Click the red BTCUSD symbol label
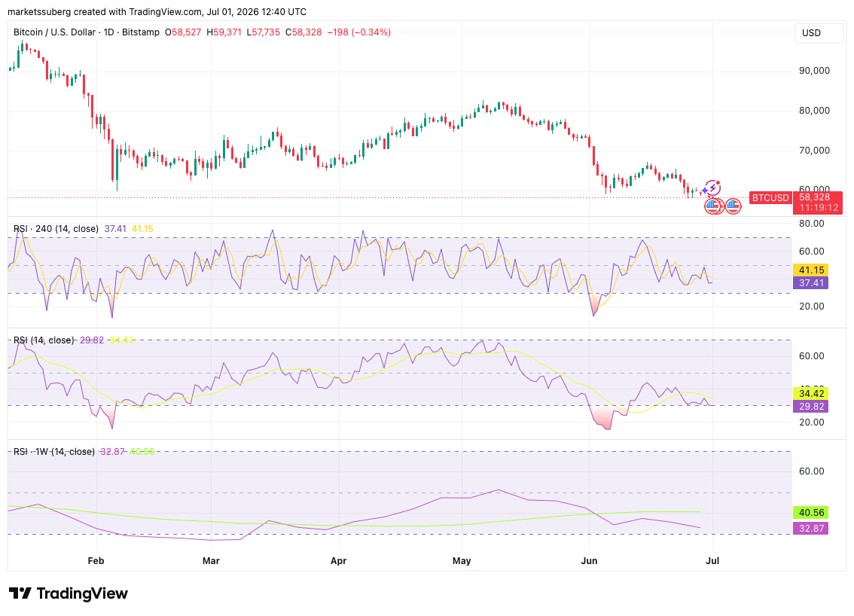Screen dimensions: 854x616 coord(770,198)
